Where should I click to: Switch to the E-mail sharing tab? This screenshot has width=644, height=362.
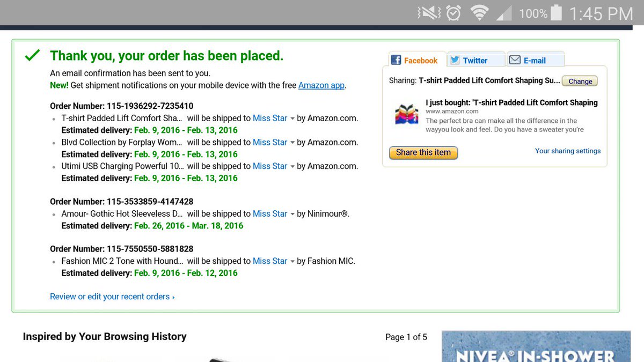pyautogui.click(x=535, y=60)
